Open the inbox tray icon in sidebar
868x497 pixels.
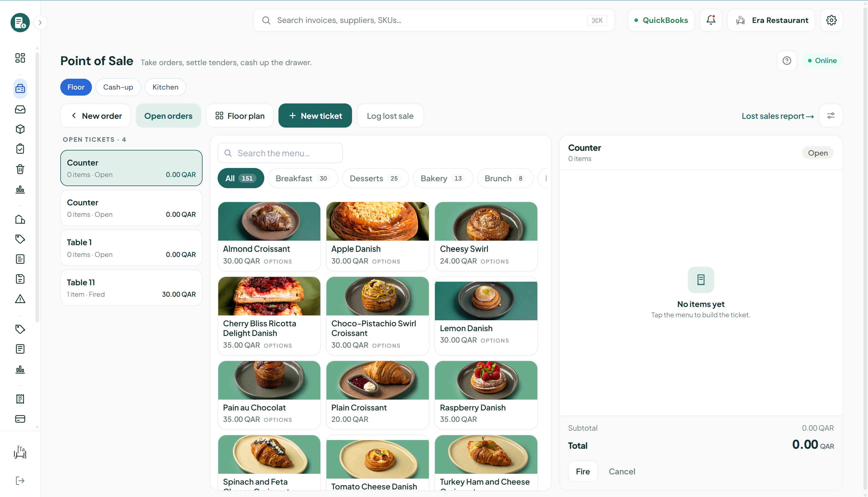click(x=20, y=109)
